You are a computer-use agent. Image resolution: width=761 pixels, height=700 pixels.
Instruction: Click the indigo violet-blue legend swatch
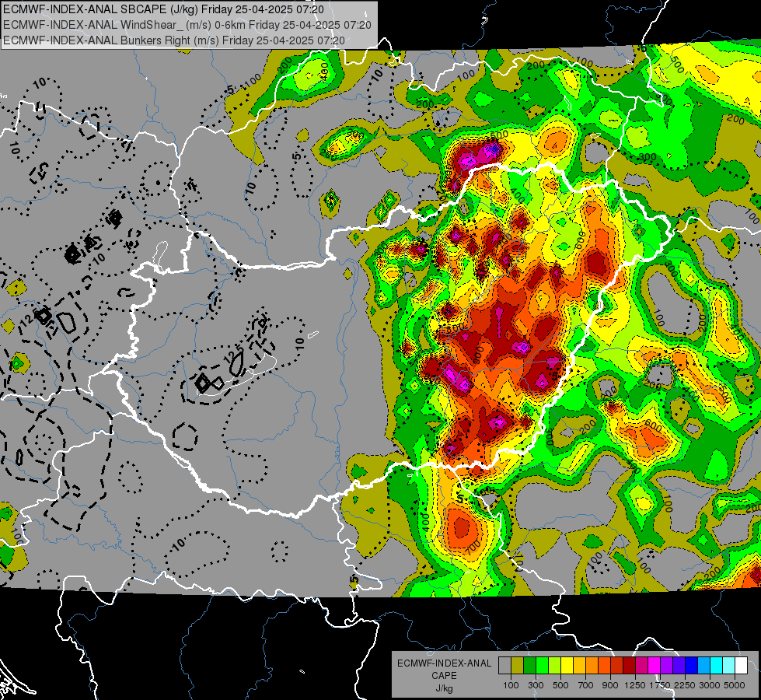679,666
